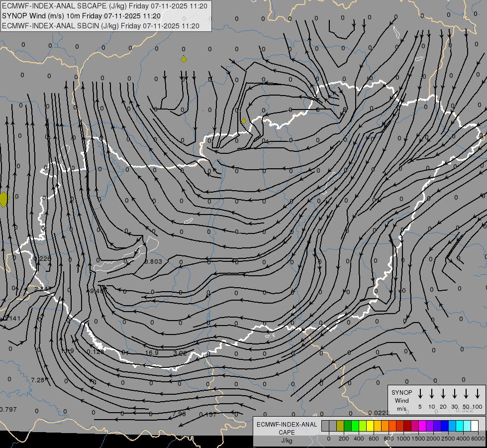This screenshot has width=487, height=448.
Task: Click the 400 tick label under the color bar
Action: [359, 439]
